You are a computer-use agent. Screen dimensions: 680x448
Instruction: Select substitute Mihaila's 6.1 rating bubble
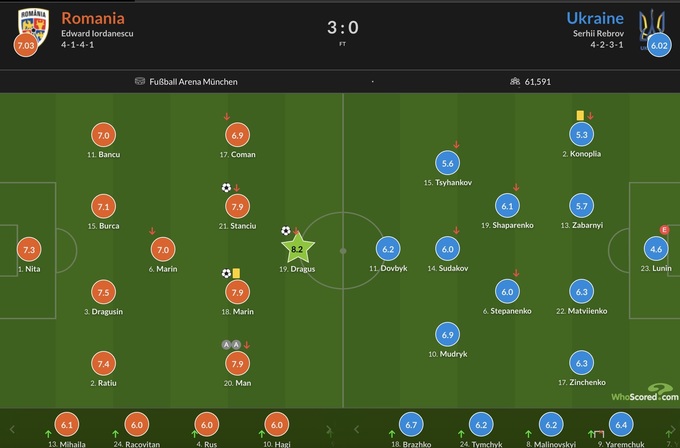[68, 425]
